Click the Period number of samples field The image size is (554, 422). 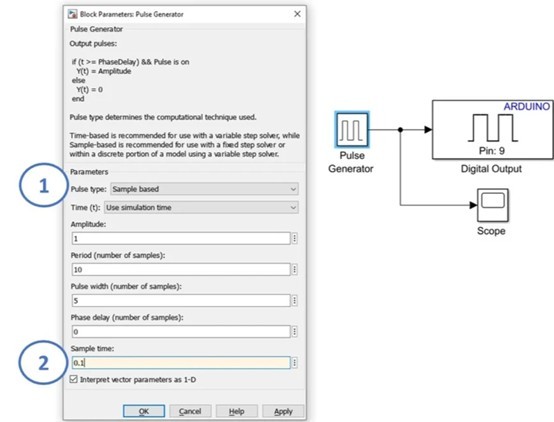(181, 270)
